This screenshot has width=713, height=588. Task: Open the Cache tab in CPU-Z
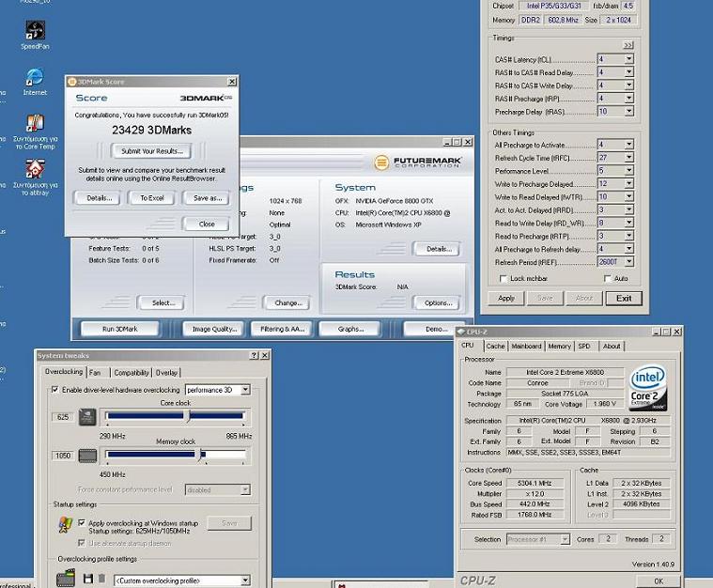pyautogui.click(x=495, y=346)
